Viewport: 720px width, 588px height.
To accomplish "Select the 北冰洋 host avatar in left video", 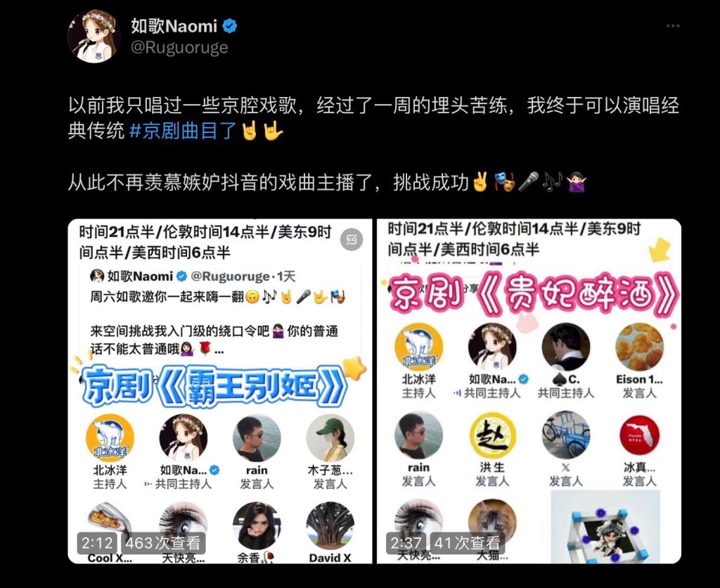I will click(110, 437).
